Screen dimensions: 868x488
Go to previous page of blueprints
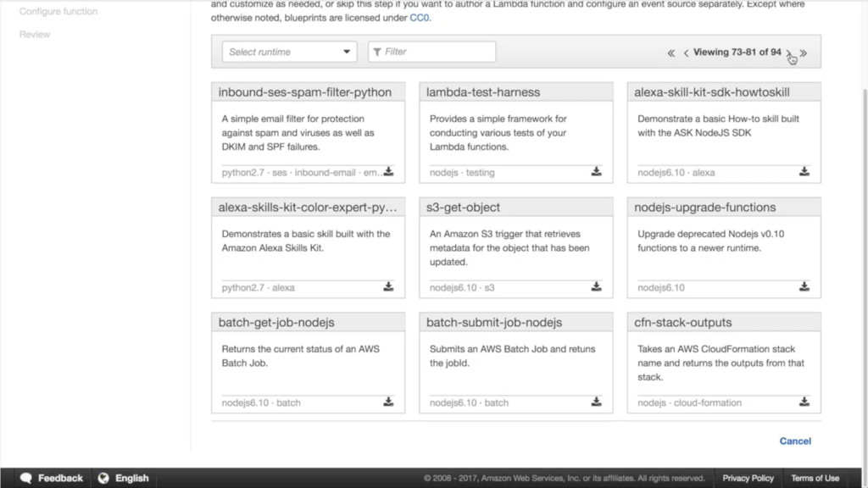(x=686, y=53)
